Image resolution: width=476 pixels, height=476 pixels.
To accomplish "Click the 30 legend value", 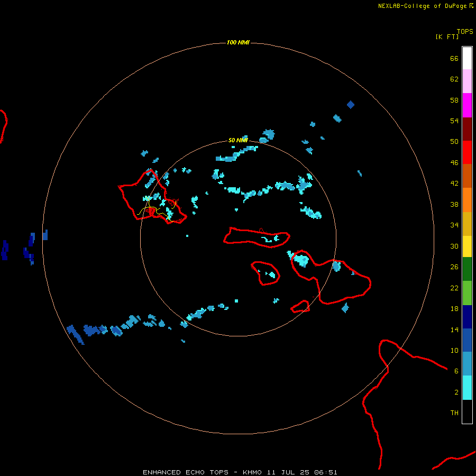I will coord(454,246).
